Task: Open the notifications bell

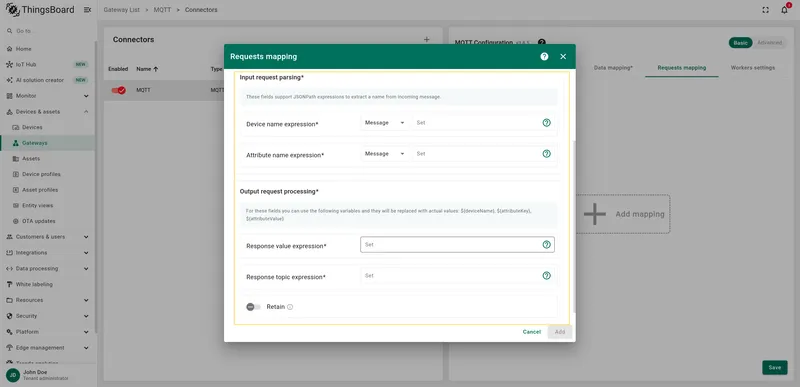Action: [785, 10]
